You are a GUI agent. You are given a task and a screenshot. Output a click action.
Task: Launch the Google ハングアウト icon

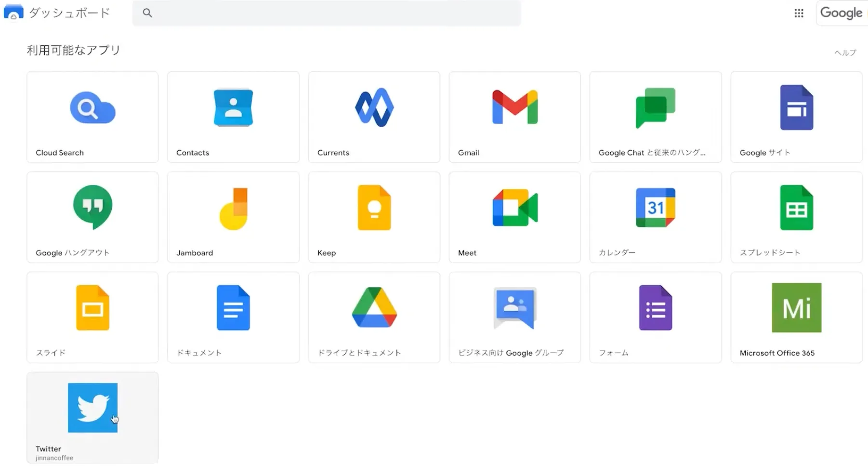point(92,207)
